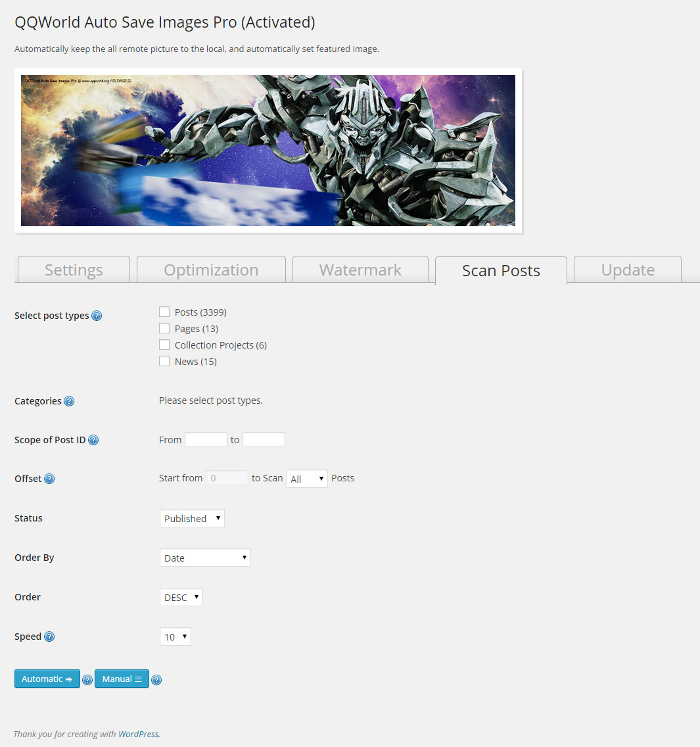This screenshot has width=700, height=747.
Task: Open the Optimization tab
Action: coord(211,270)
